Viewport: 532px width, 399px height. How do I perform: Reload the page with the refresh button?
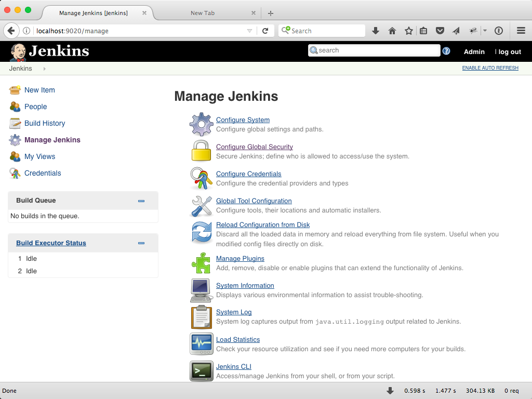pyautogui.click(x=265, y=31)
